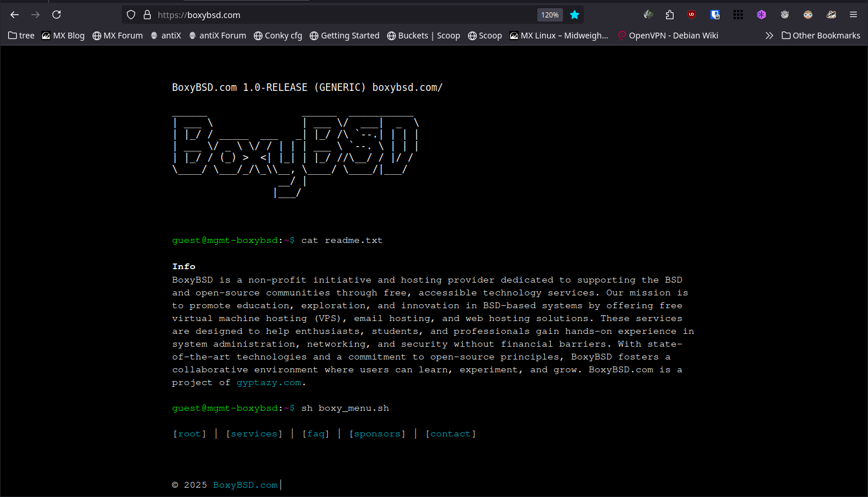Open the MX Linux – Midweight bookmark

tap(559, 36)
